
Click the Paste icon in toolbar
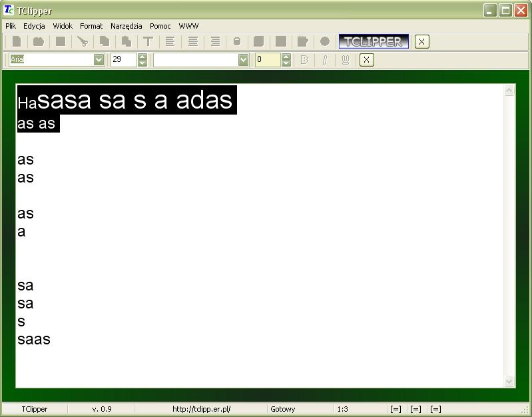127,41
